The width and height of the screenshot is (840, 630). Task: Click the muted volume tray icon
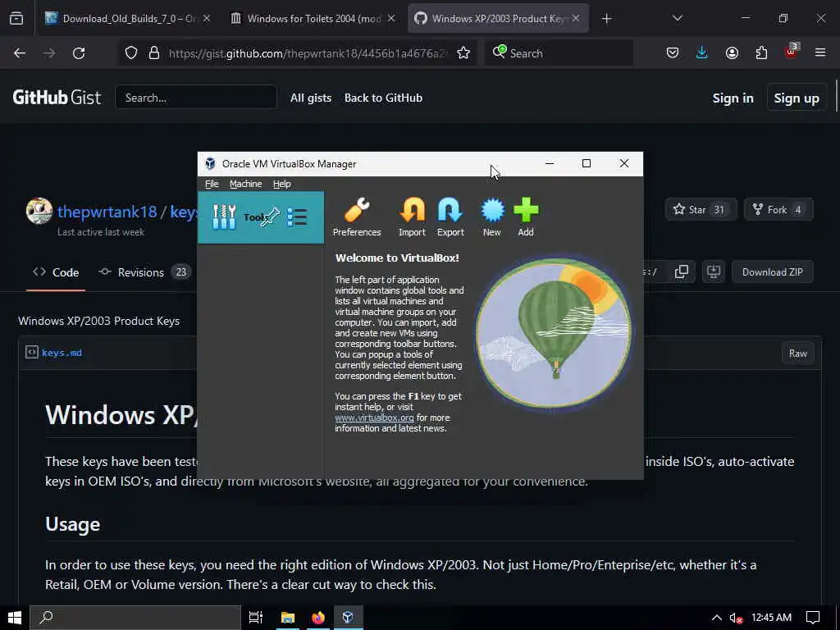pos(736,618)
